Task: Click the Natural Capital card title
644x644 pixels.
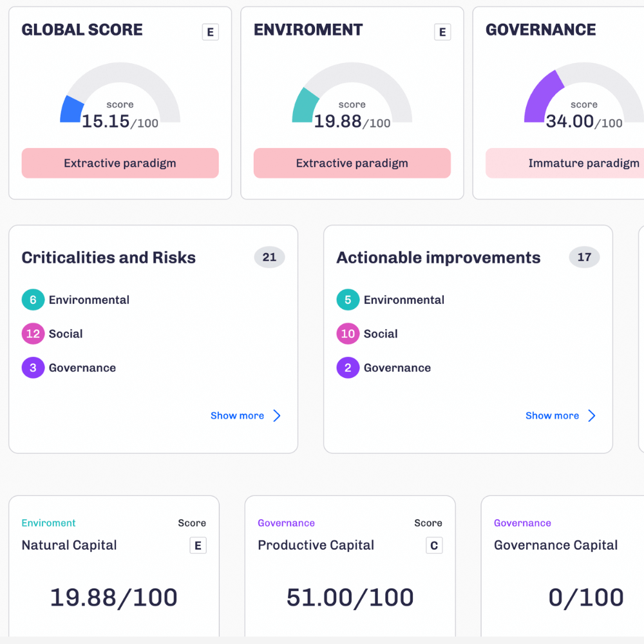Action: [x=69, y=545]
